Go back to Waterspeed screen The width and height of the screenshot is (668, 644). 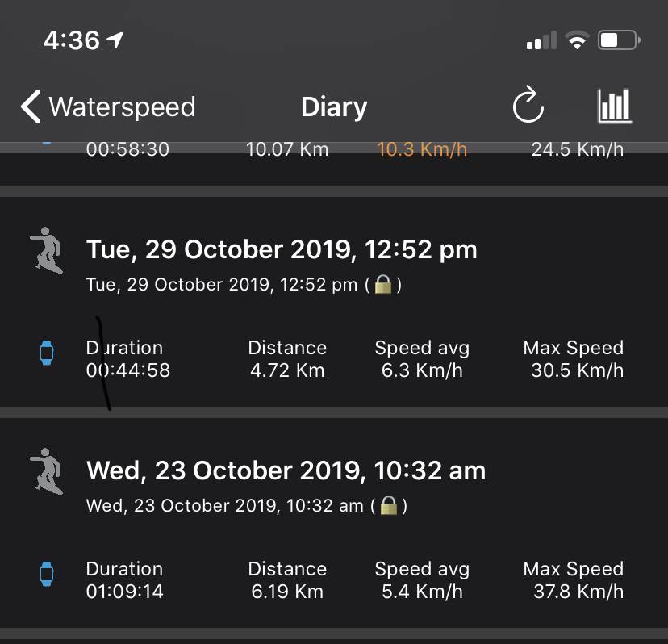[121, 107]
